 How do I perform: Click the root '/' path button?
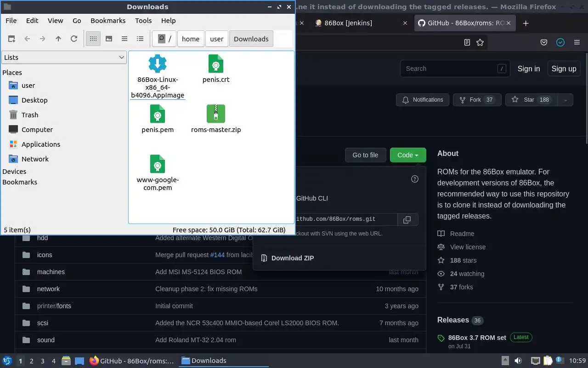coord(164,39)
